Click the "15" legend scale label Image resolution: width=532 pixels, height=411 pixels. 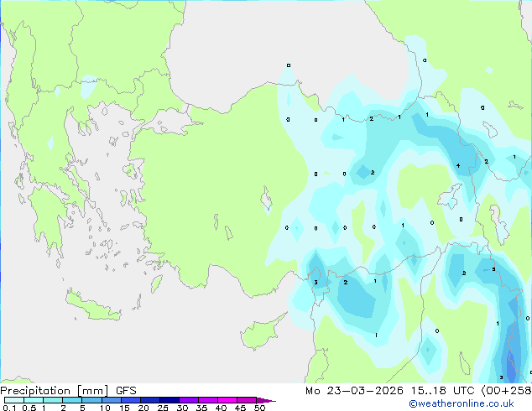click(124, 408)
